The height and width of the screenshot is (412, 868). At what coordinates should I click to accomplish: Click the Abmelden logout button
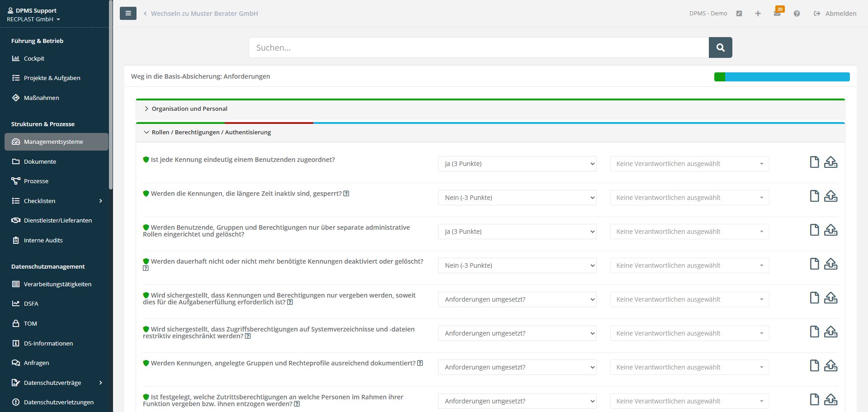tap(835, 14)
